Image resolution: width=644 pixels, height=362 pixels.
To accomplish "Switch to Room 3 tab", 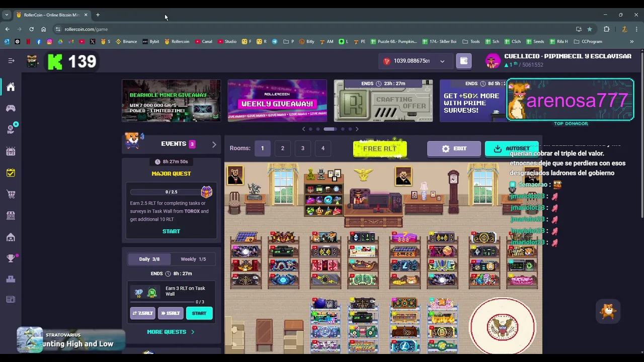I will (x=302, y=148).
